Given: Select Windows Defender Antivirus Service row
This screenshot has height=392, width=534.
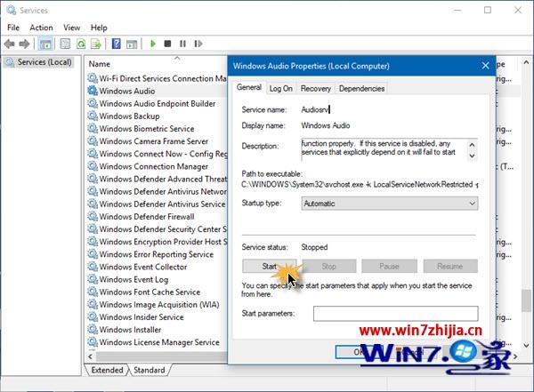Looking at the screenshot, I should click(x=157, y=204).
